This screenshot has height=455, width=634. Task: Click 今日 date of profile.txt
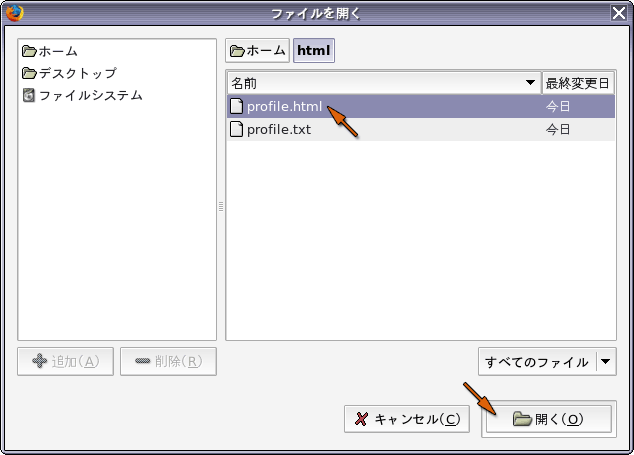558,129
